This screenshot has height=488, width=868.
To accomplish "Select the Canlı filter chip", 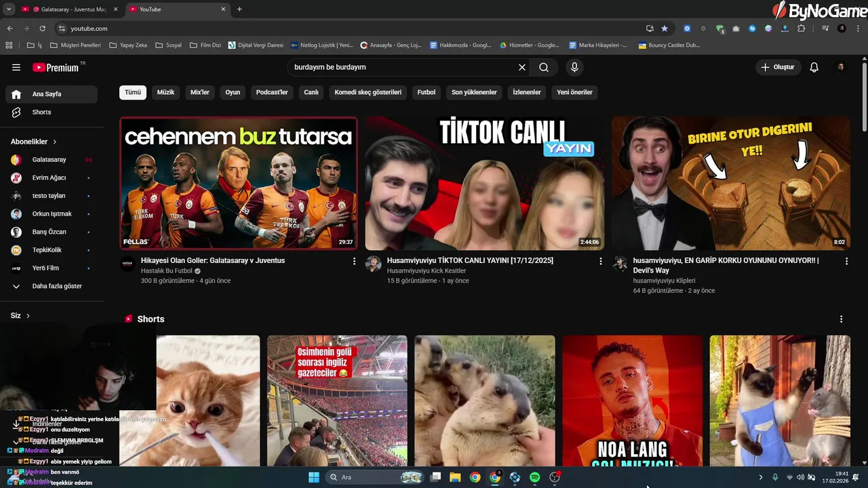I will 311,92.
